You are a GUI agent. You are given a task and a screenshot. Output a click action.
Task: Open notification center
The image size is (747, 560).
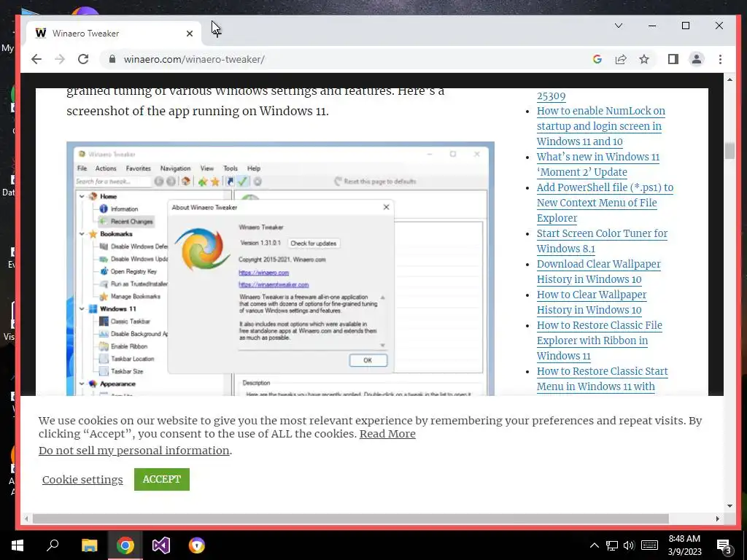coord(724,546)
